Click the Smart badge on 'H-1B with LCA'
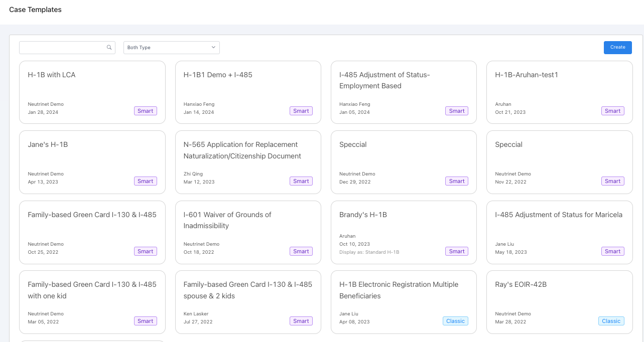 click(x=145, y=111)
